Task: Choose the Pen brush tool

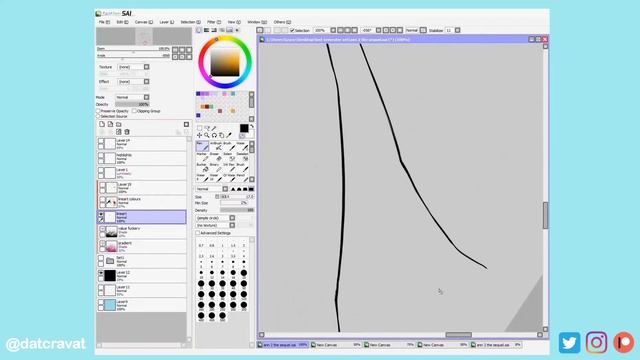Action: tap(202, 146)
